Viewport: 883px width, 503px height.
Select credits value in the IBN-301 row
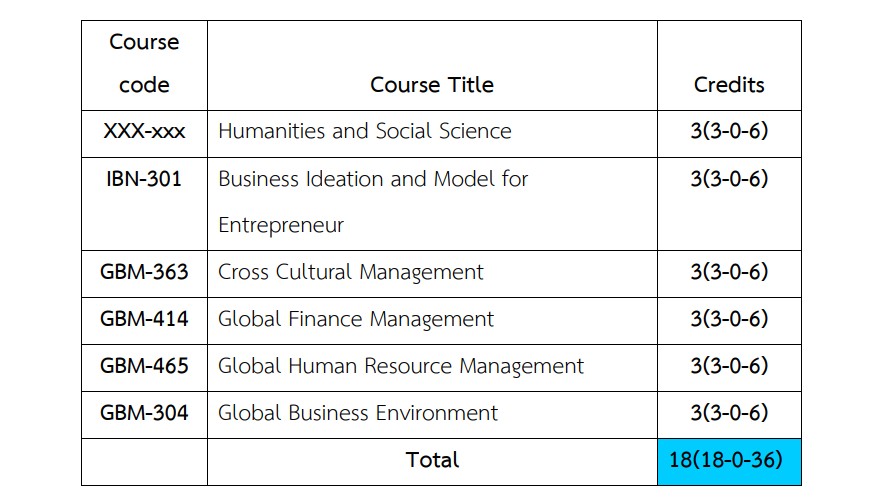point(729,179)
